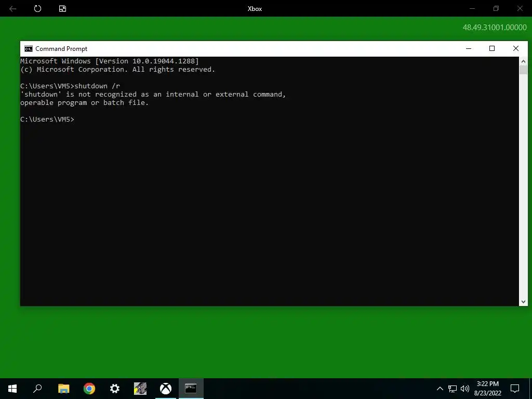Screen dimensions: 532x399
Task: Open the Action Center notifications icon
Action: (x=515, y=389)
